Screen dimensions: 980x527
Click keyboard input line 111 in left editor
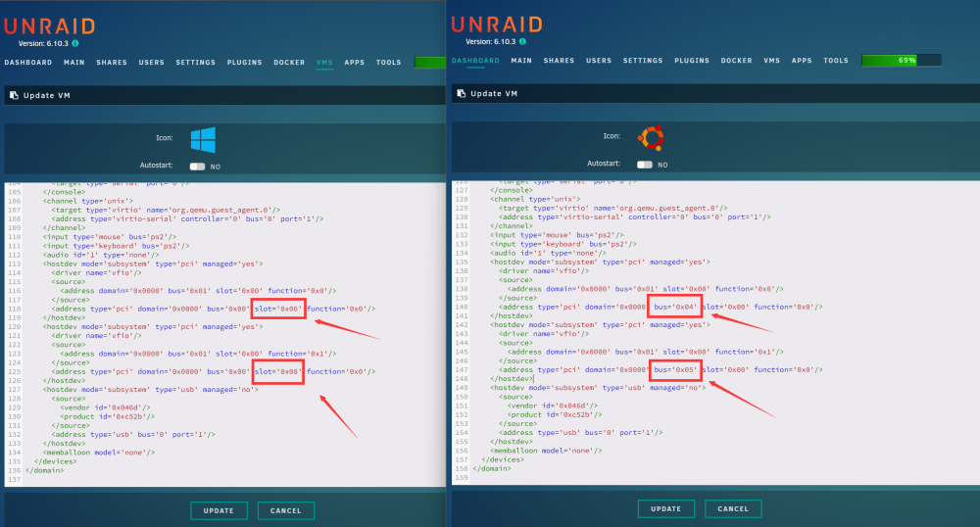[x=116, y=246]
